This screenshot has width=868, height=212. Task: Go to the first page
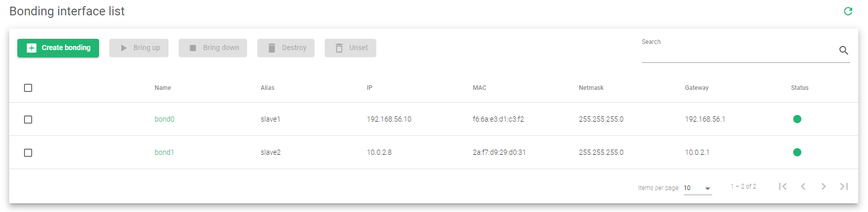(x=782, y=186)
